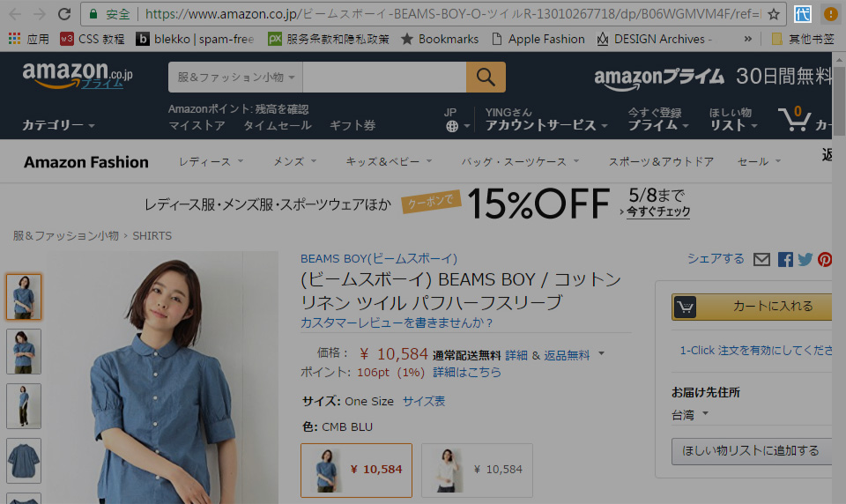Open search category 服&ファッション小物 dropdown
The image size is (846, 504).
[x=234, y=78]
